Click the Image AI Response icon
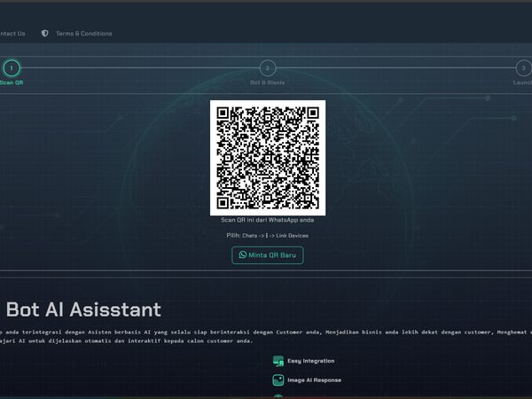Screen dimensions: 532x399 coord(278,380)
